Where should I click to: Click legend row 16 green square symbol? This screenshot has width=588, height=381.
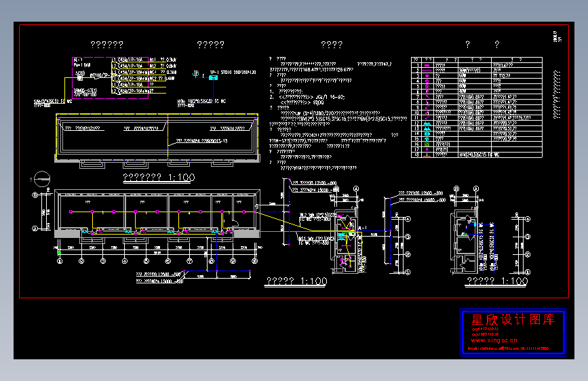tap(427, 144)
